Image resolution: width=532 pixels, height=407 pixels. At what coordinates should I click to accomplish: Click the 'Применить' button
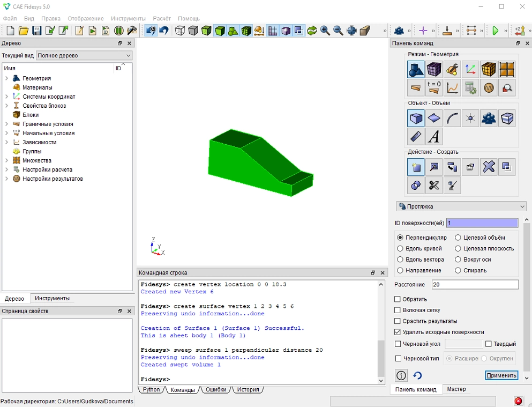(501, 375)
